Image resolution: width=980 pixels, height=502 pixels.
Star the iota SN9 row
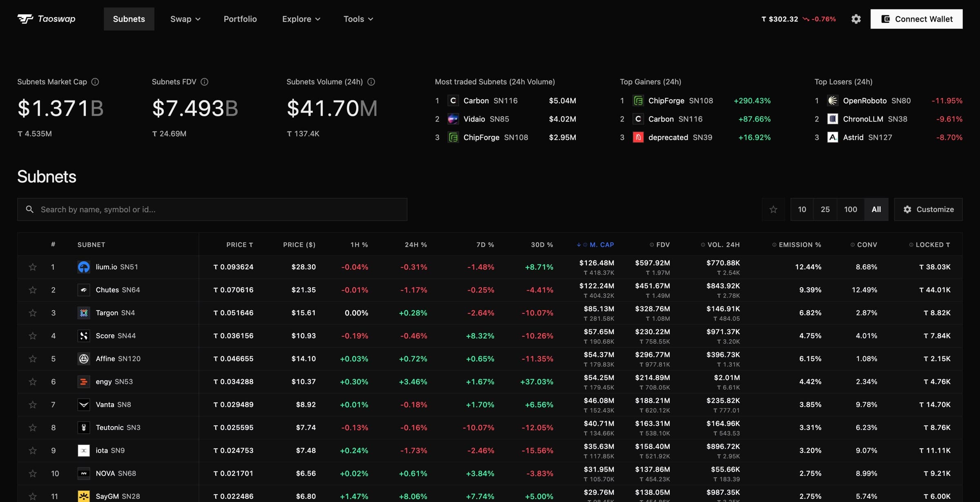(x=33, y=451)
